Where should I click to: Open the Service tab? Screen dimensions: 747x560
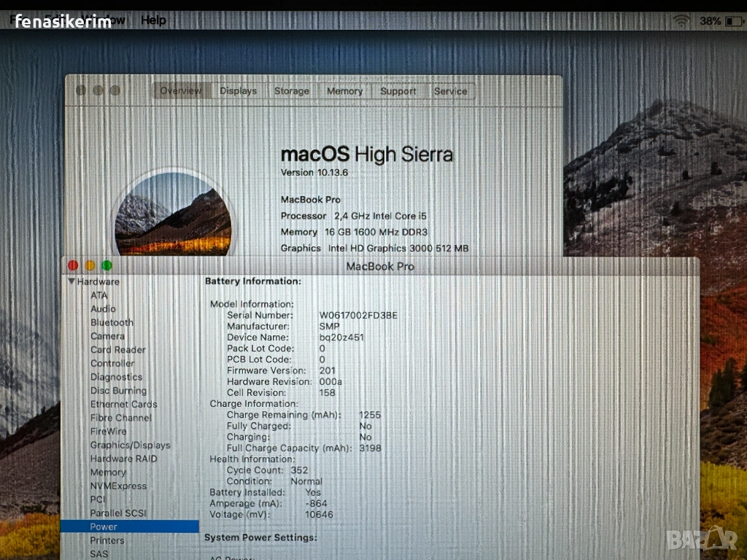[450, 91]
